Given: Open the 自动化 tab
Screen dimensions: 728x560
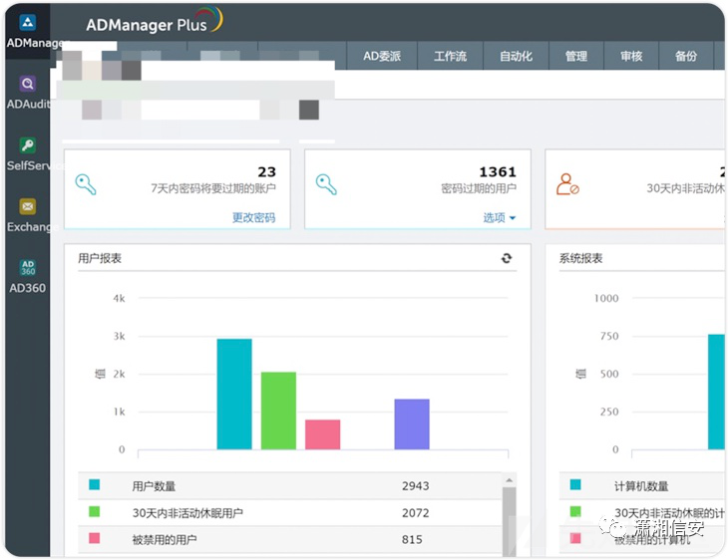Looking at the screenshot, I should click(x=516, y=56).
